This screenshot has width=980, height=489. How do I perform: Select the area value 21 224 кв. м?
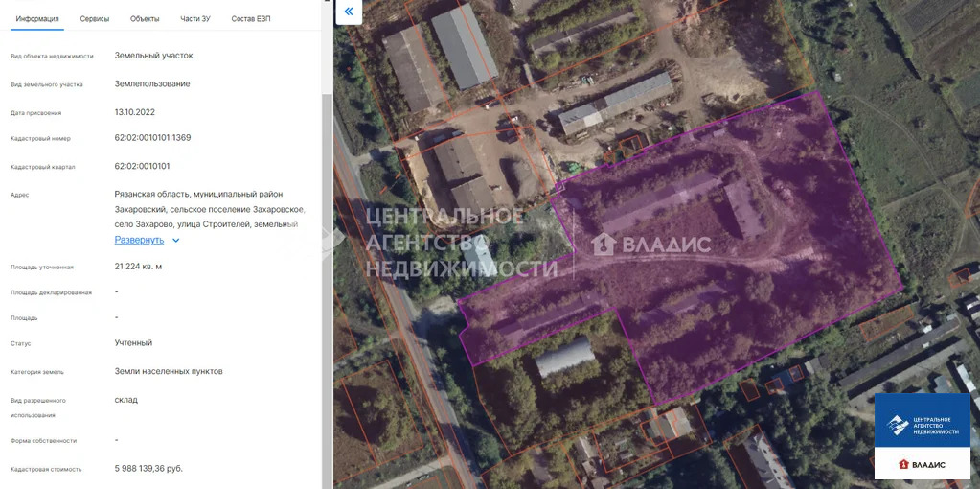138,267
